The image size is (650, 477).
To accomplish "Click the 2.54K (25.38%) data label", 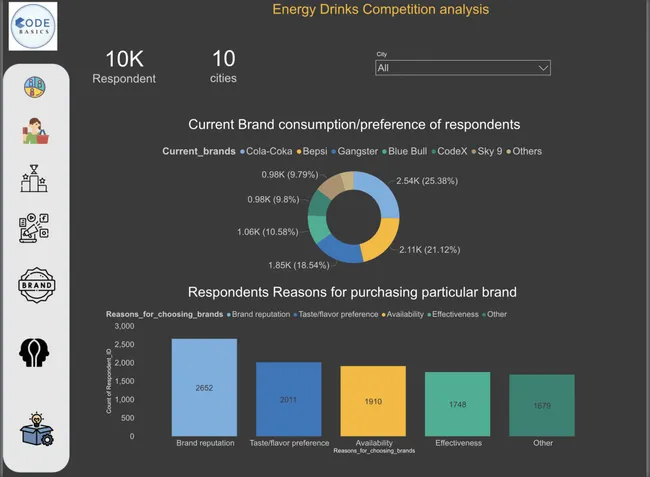I will pyautogui.click(x=427, y=181).
